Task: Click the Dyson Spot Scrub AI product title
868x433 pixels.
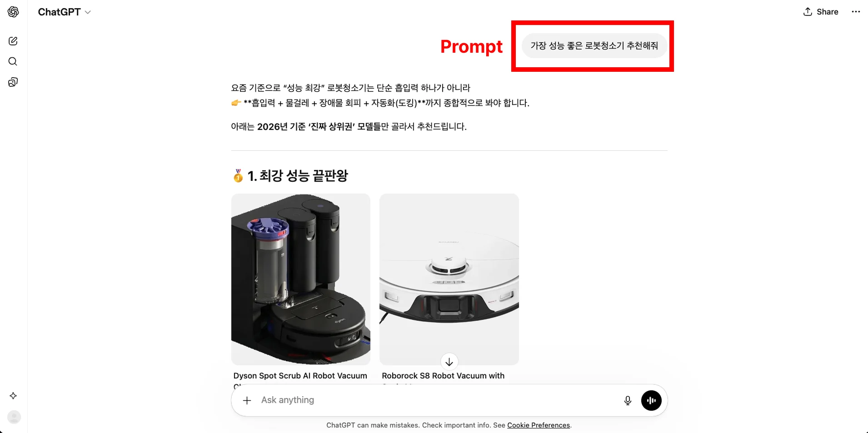Action: coord(300,376)
